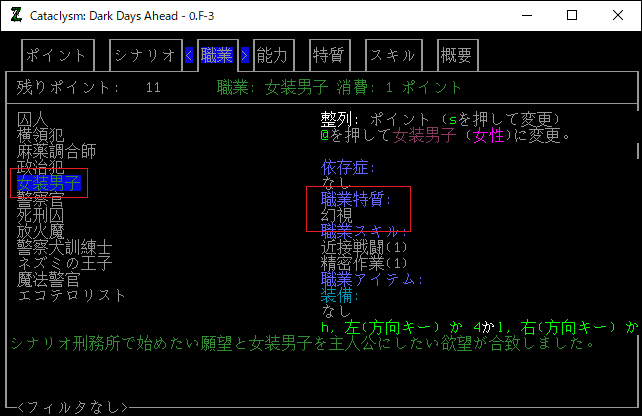This screenshot has height=416, width=642.
Task: Select the 放火魔 profession entry
Action: [x=40, y=231]
